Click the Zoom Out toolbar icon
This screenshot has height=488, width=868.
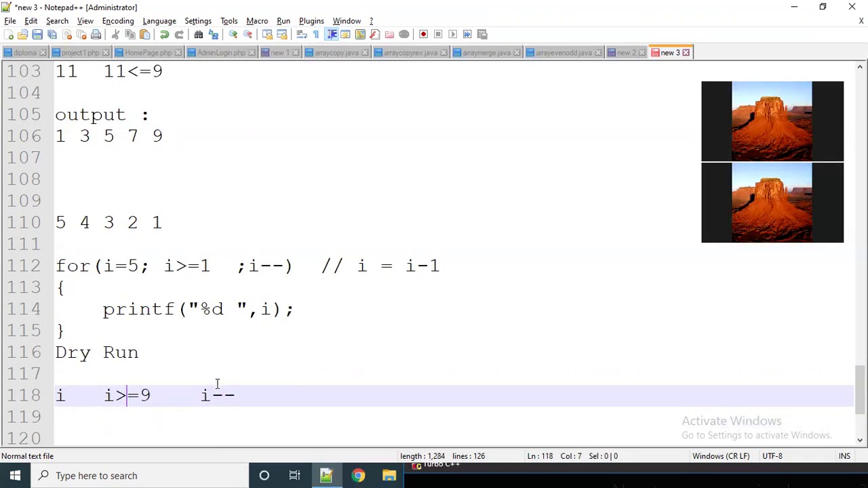coord(248,34)
